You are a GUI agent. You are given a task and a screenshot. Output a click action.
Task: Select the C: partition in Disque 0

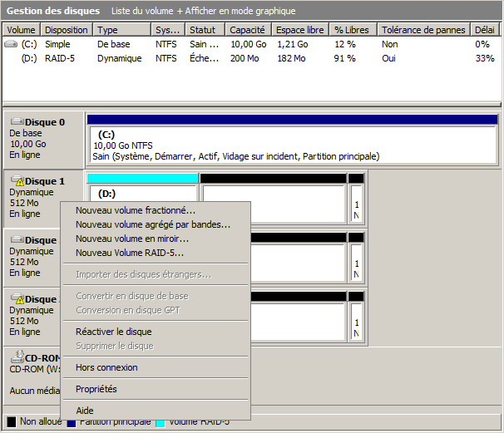[x=291, y=145]
